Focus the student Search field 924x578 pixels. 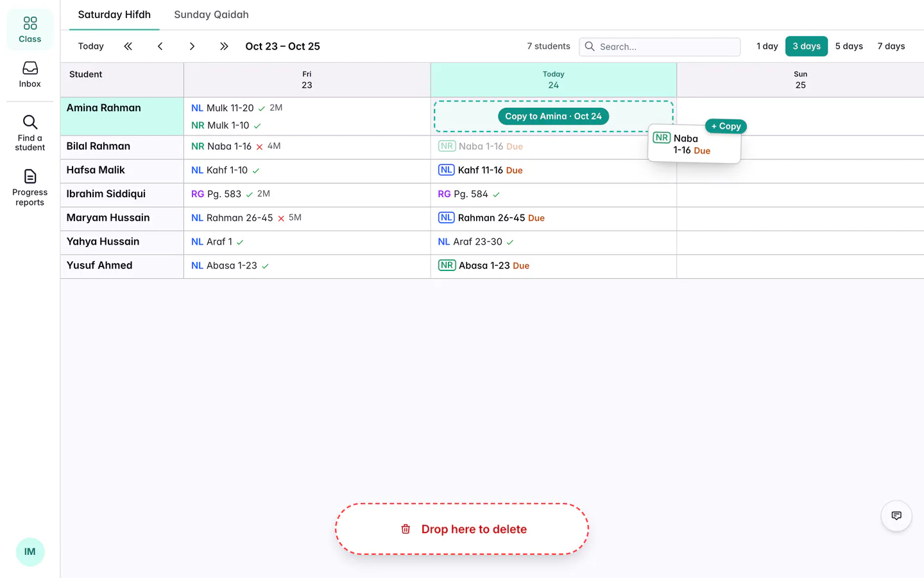(x=660, y=46)
